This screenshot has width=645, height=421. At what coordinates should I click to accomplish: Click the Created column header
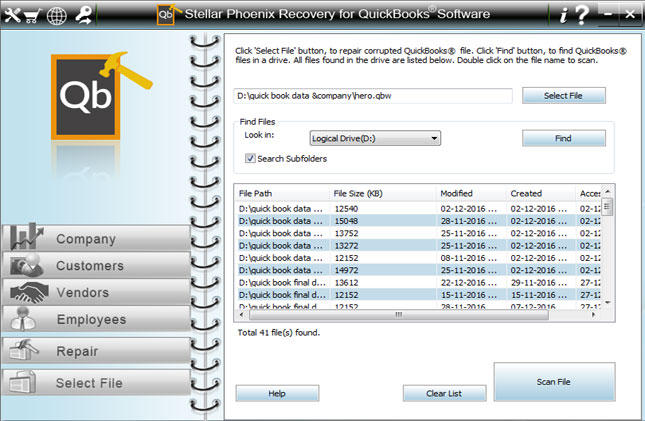[541, 193]
